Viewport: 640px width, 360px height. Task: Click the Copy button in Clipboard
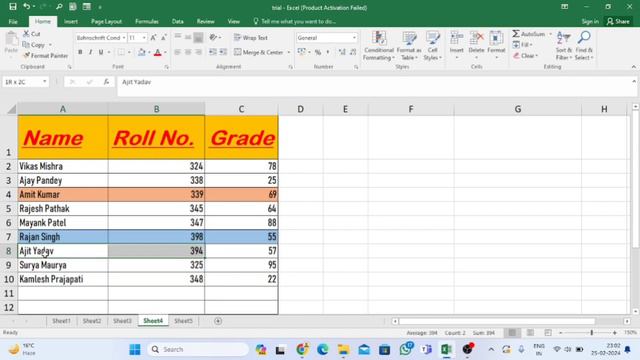click(34, 44)
